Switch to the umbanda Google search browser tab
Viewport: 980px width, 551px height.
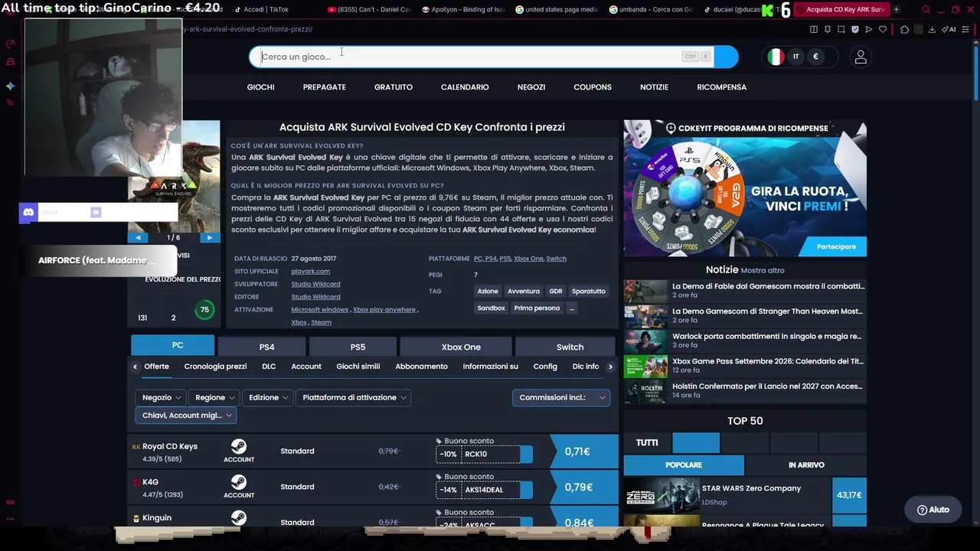coord(652,9)
